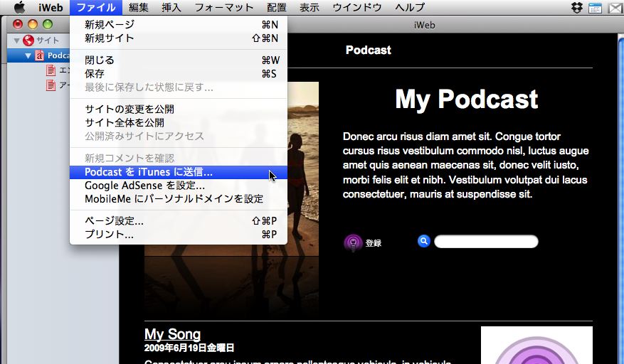Open the Apple menu
624x364 pixels.
pos(18,7)
